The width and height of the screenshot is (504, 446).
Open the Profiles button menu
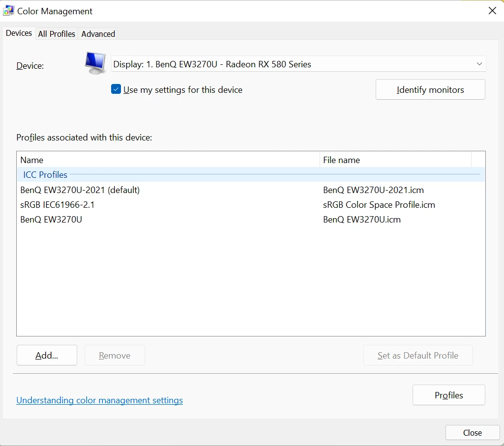(x=449, y=395)
